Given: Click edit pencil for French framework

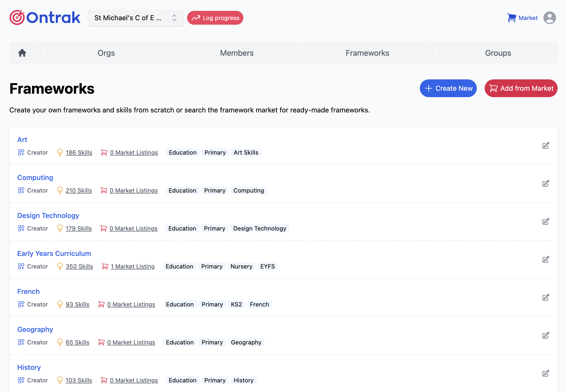Looking at the screenshot, I should (x=546, y=297).
